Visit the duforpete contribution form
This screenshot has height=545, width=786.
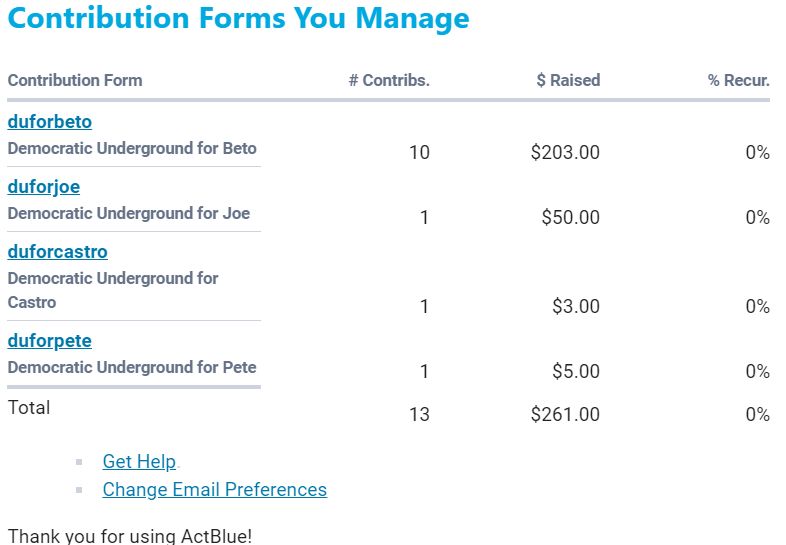pyautogui.click(x=49, y=341)
